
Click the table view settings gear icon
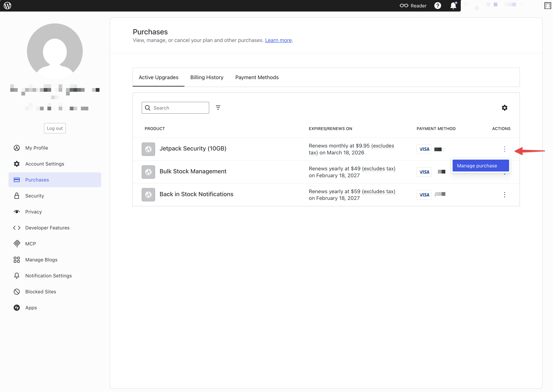tap(504, 108)
